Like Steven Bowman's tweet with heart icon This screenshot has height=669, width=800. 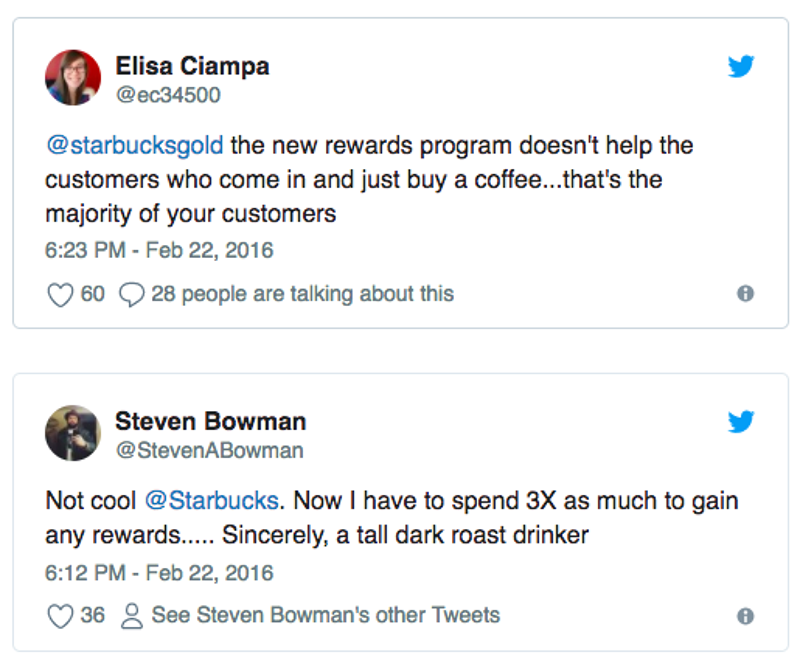click(61, 615)
